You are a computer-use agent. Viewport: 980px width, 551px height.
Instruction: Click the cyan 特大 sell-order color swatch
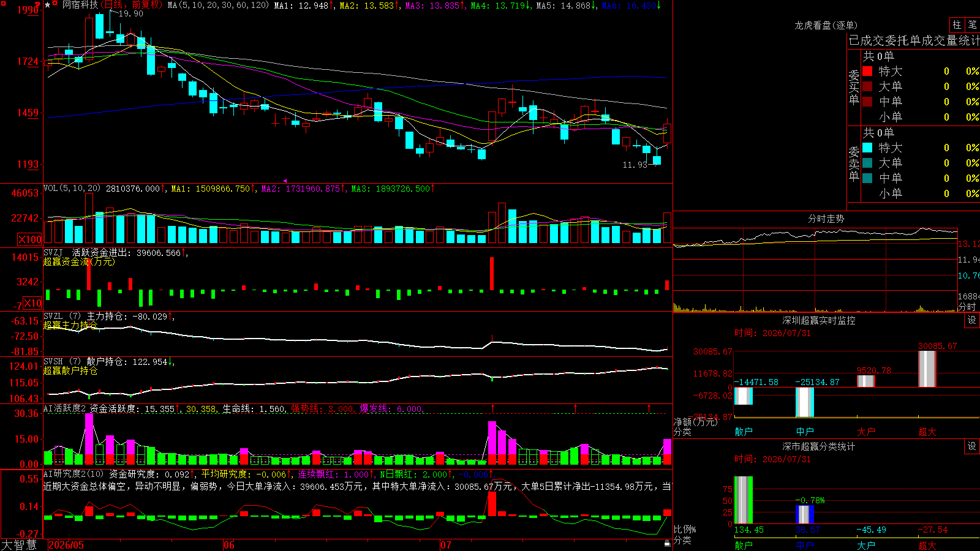pyautogui.click(x=867, y=148)
